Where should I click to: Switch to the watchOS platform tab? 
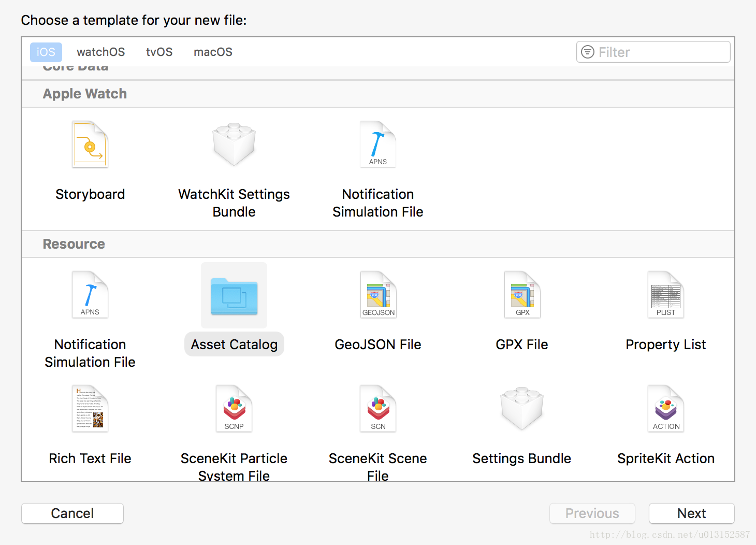tap(101, 52)
